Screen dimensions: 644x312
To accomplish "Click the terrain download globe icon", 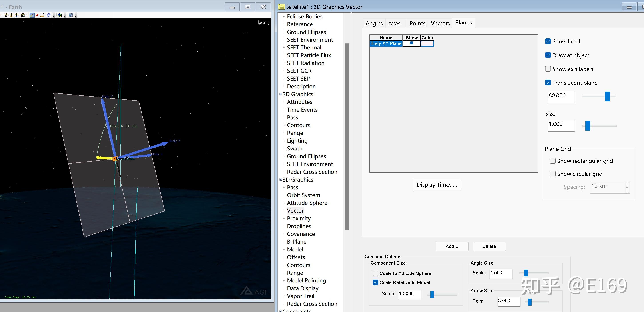I will (x=71, y=15).
